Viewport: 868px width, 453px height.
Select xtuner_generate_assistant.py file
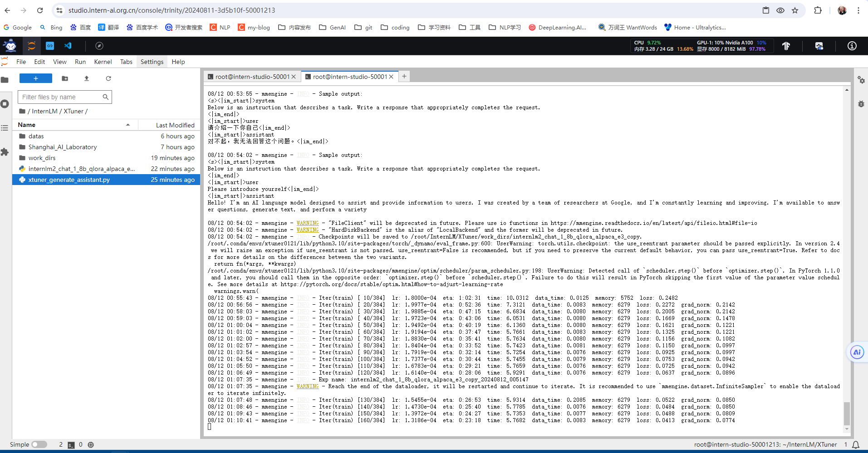pos(106,180)
